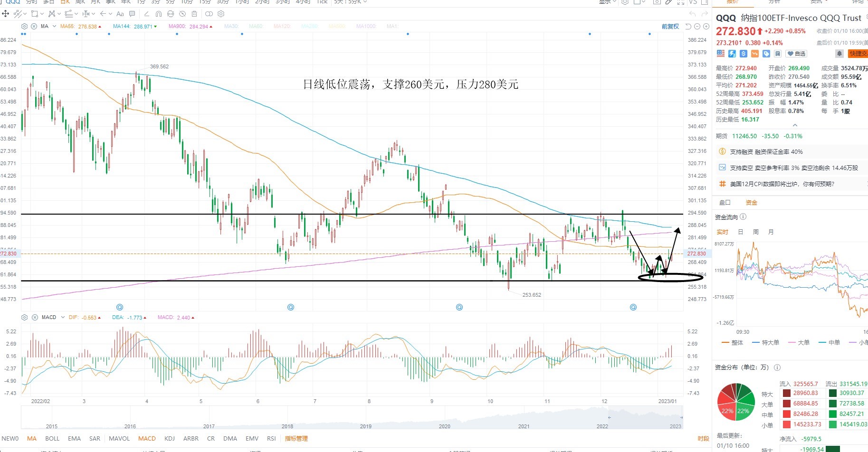Open 前复权 adjustment mode selector

[670, 27]
